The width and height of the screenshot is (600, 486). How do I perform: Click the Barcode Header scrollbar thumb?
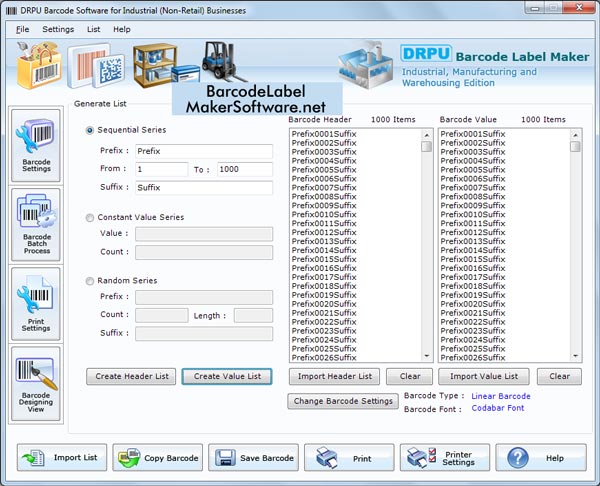[426, 147]
